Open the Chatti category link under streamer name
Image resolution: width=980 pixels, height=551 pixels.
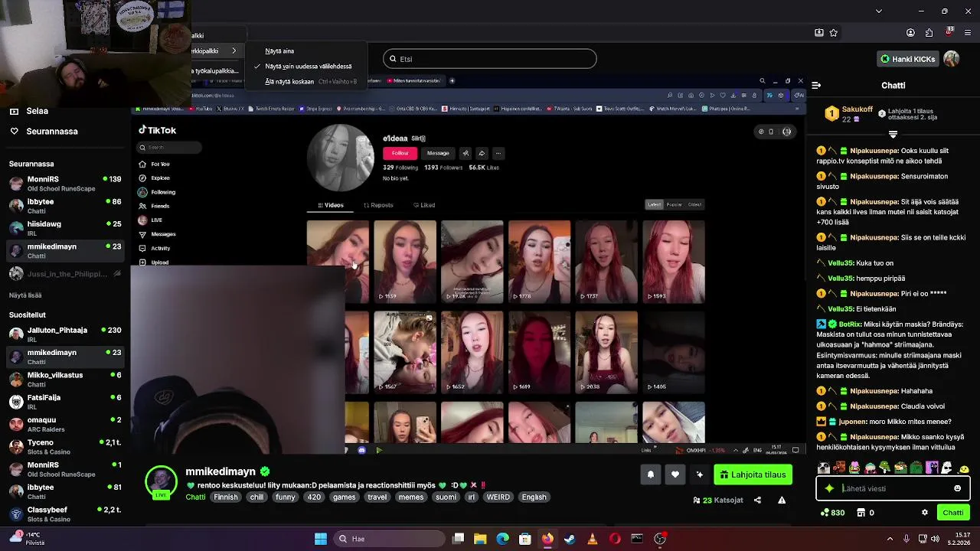[195, 497]
